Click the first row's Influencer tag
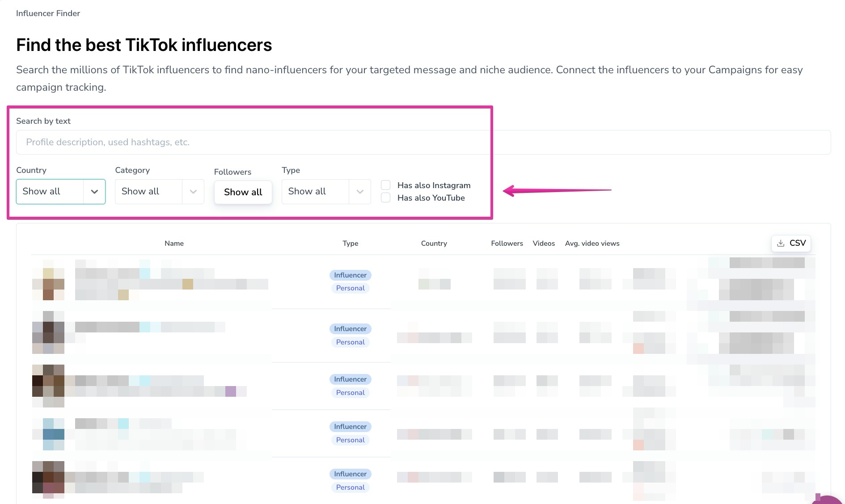The height and width of the screenshot is (504, 845). (x=350, y=275)
